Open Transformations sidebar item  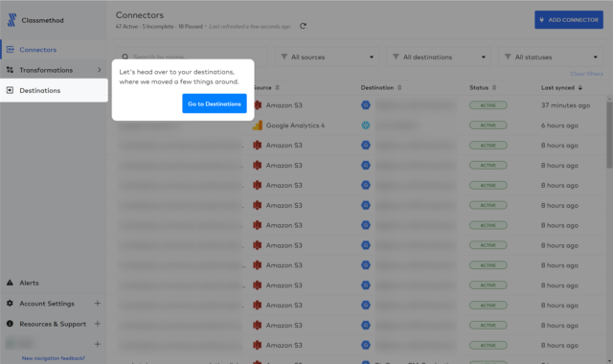click(x=46, y=70)
